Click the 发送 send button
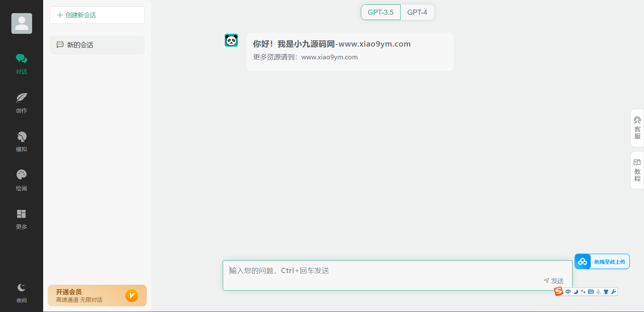 coord(554,281)
